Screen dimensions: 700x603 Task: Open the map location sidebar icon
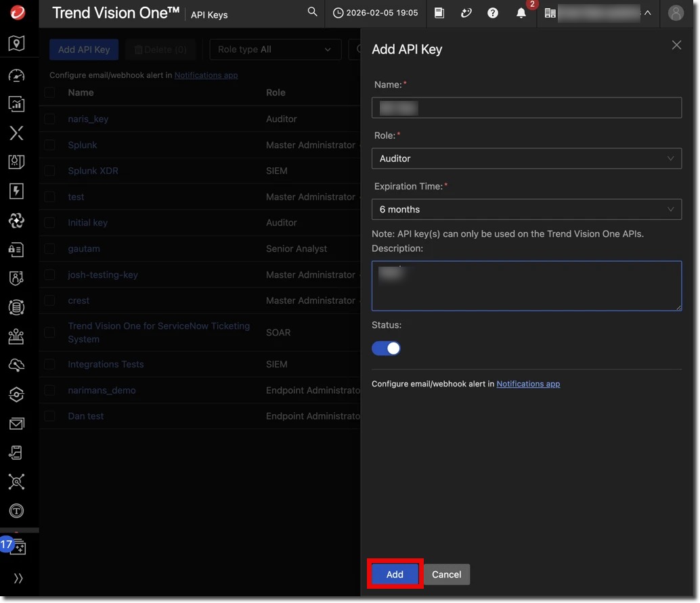point(16,43)
